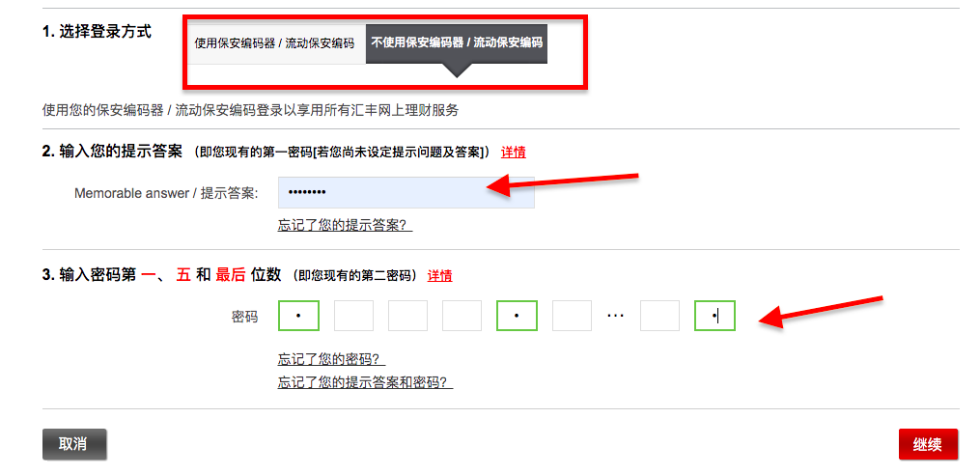The image size is (980, 474).
Task: Click the third password digit box
Action: pos(407,316)
